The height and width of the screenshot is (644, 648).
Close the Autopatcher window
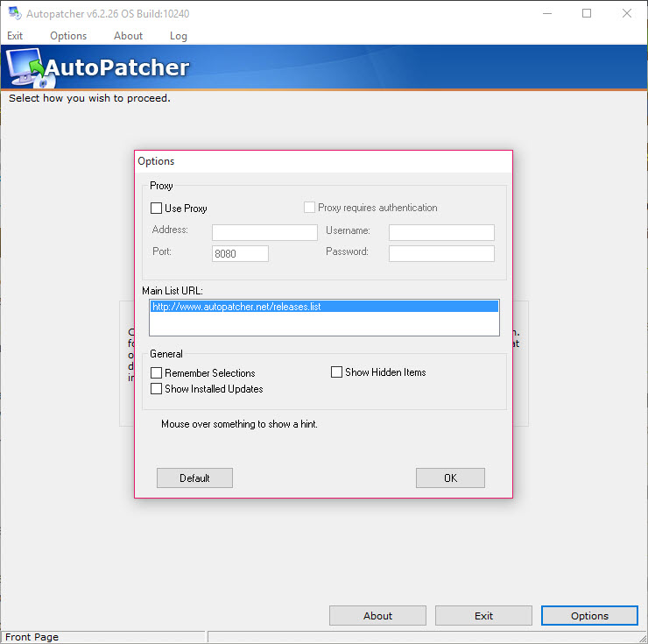pyautogui.click(x=626, y=13)
